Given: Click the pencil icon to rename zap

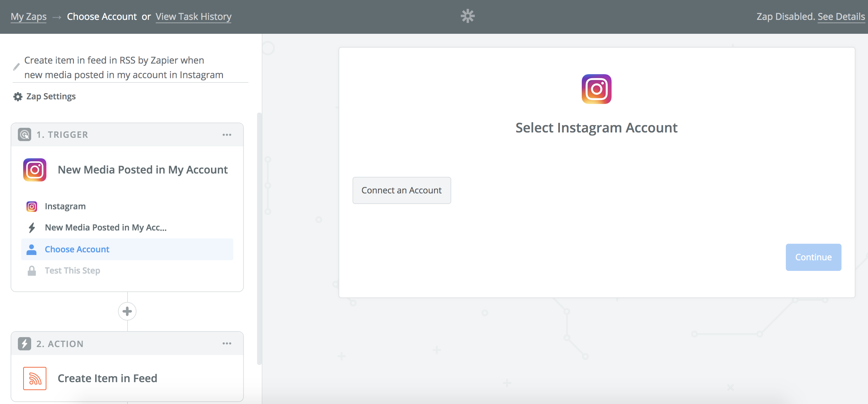Looking at the screenshot, I should pos(16,67).
